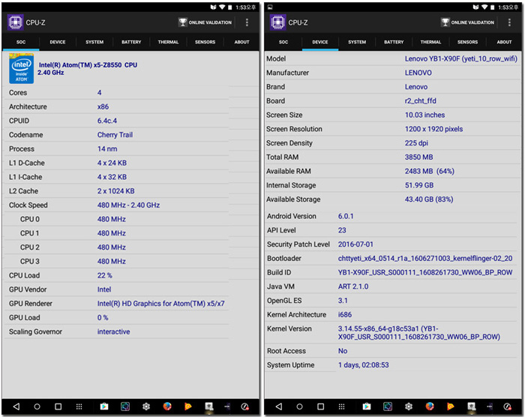525x420 pixels.
Task: Select the GPU Renderer value 'Intel(R) HD Graphics for Atom'
Action: (160, 304)
